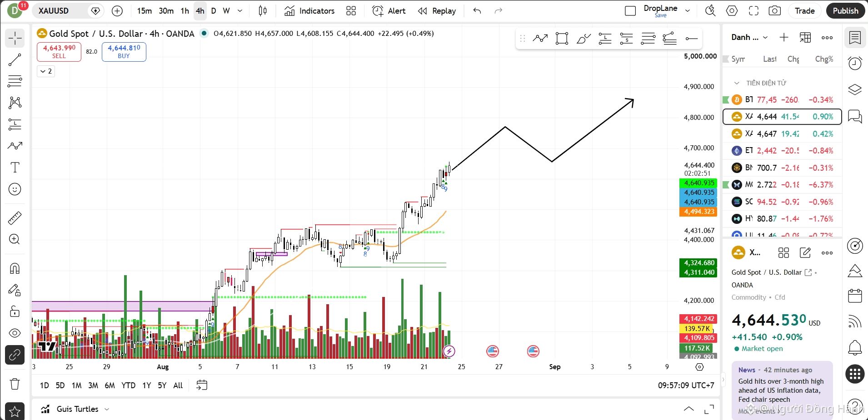The width and height of the screenshot is (868, 420).
Task: Expand the Guis Turtles panel dropdown
Action: click(x=107, y=409)
